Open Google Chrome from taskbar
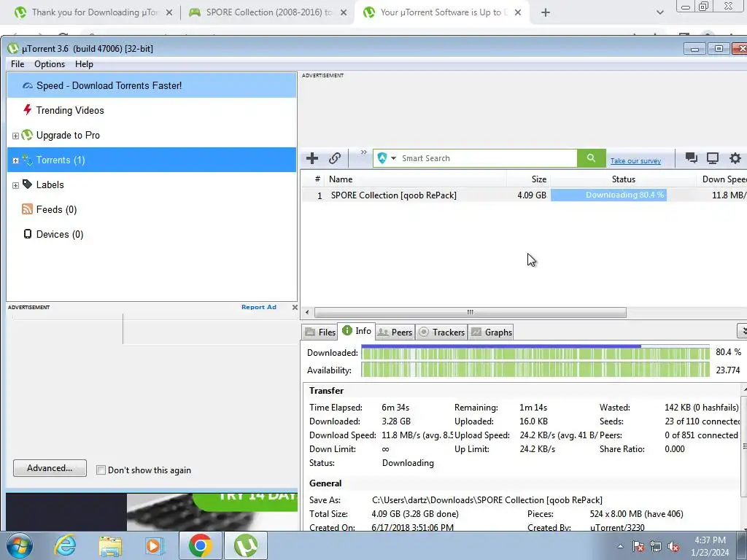Image resolution: width=747 pixels, height=560 pixels. [200, 545]
